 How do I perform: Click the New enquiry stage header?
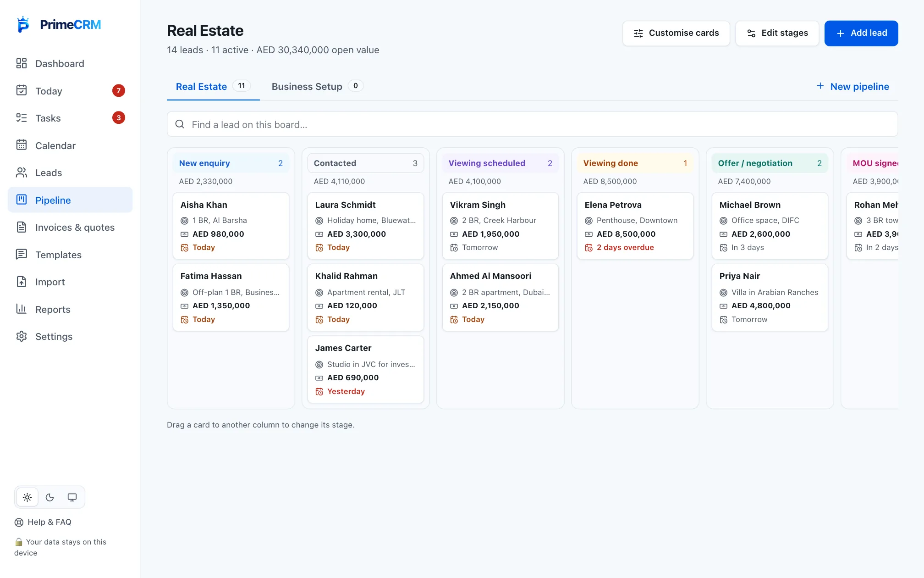231,163
